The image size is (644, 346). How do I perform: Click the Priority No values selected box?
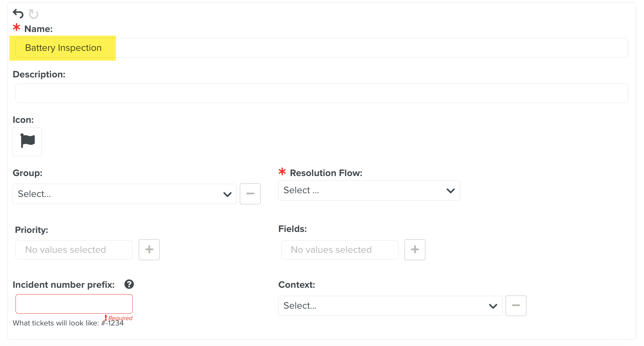click(74, 250)
